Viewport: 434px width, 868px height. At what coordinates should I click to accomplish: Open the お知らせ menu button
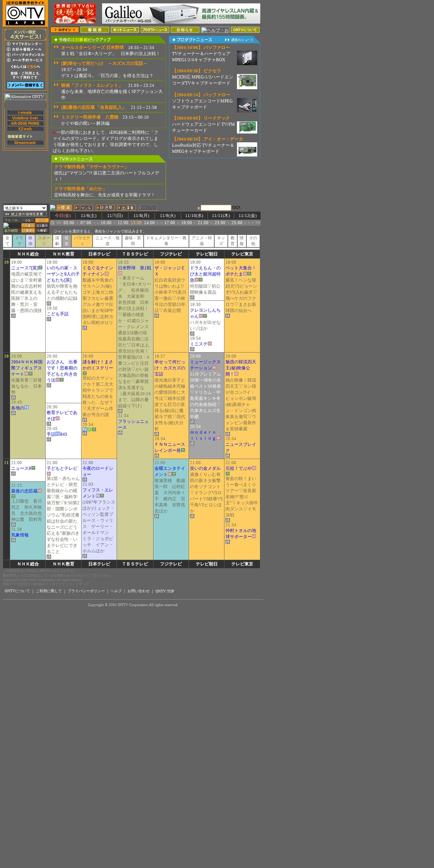pyautogui.click(x=185, y=30)
